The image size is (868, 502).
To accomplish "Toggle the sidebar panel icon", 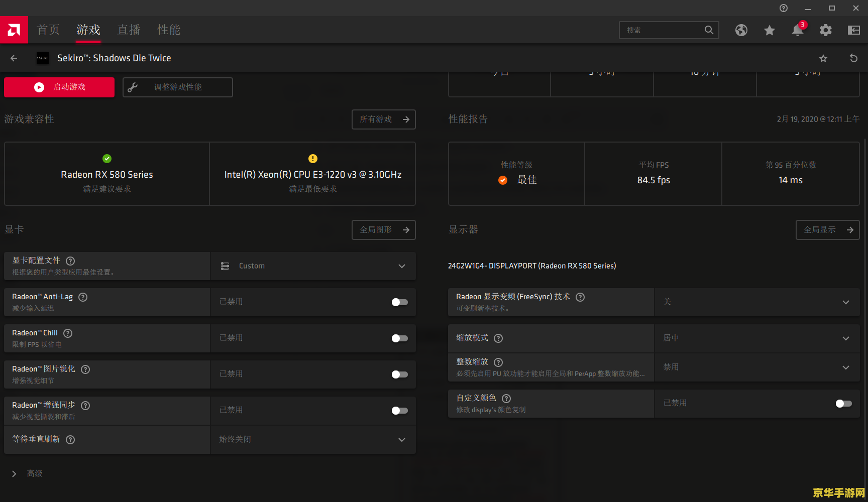I will (x=854, y=30).
